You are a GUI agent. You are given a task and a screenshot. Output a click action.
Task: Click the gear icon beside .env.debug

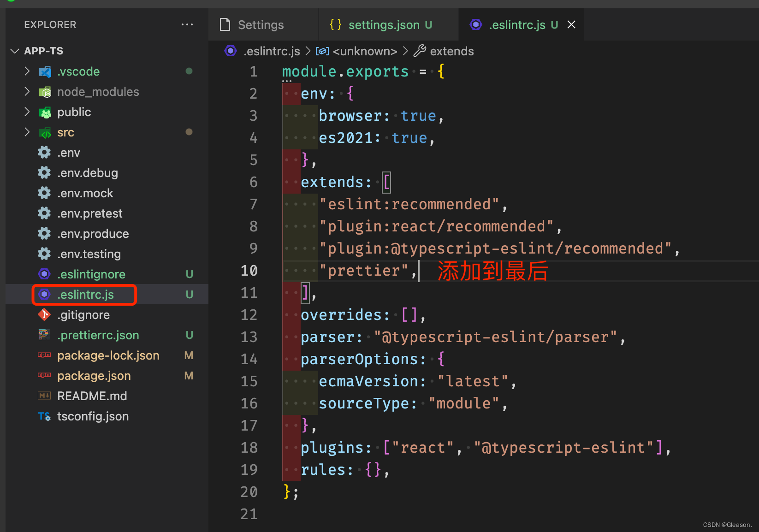coord(44,173)
